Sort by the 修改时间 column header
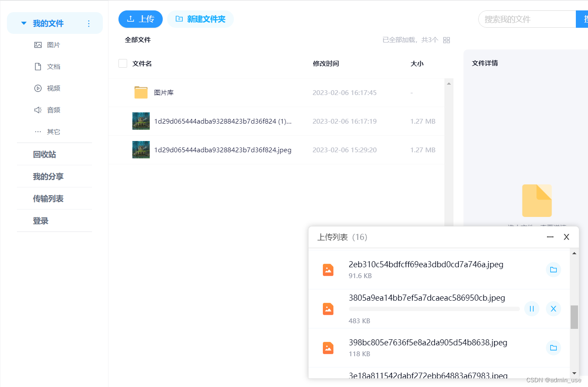The height and width of the screenshot is (387, 588). pos(326,63)
